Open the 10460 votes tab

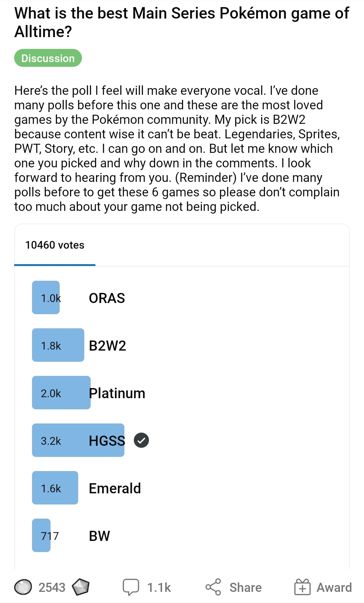pos(55,245)
